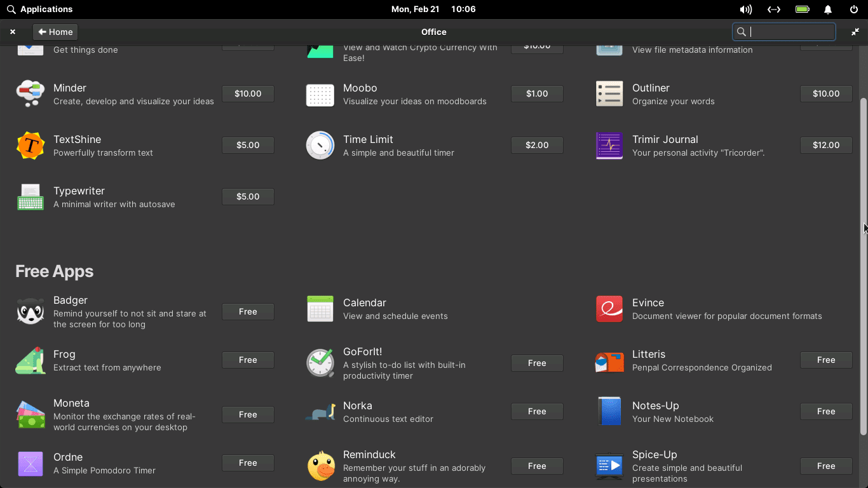Buy Moobo for $1.00

[537, 93]
